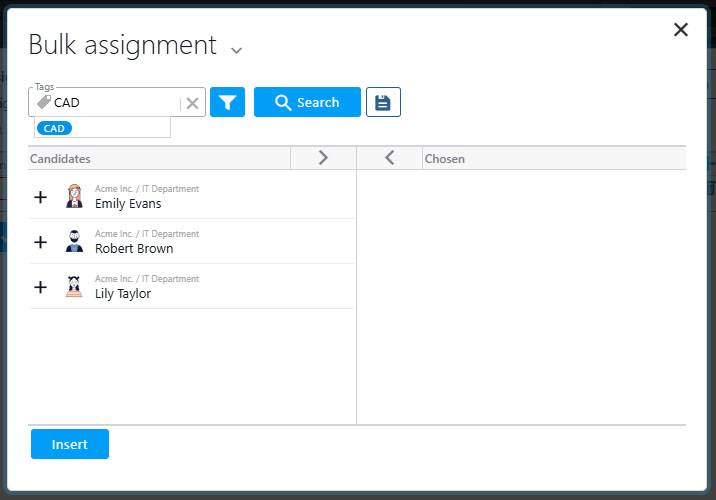Select the Emily Evans candidate name
This screenshot has width=716, height=500.
click(128, 204)
